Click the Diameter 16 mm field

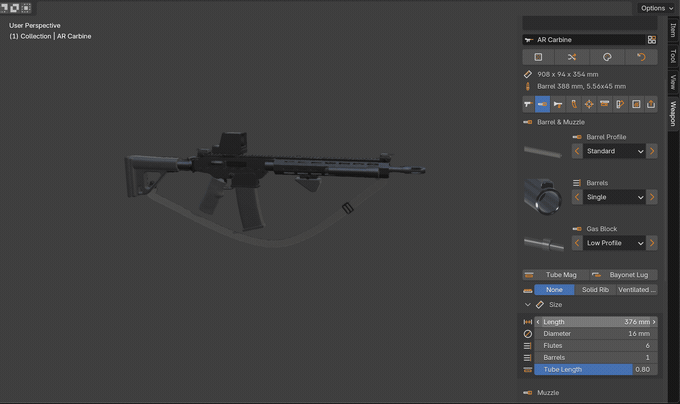click(x=596, y=334)
